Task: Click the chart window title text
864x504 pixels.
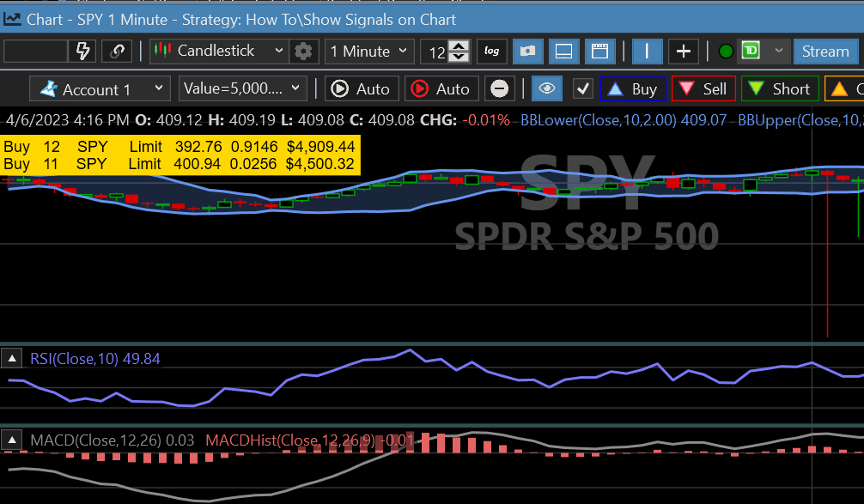Action: point(241,20)
